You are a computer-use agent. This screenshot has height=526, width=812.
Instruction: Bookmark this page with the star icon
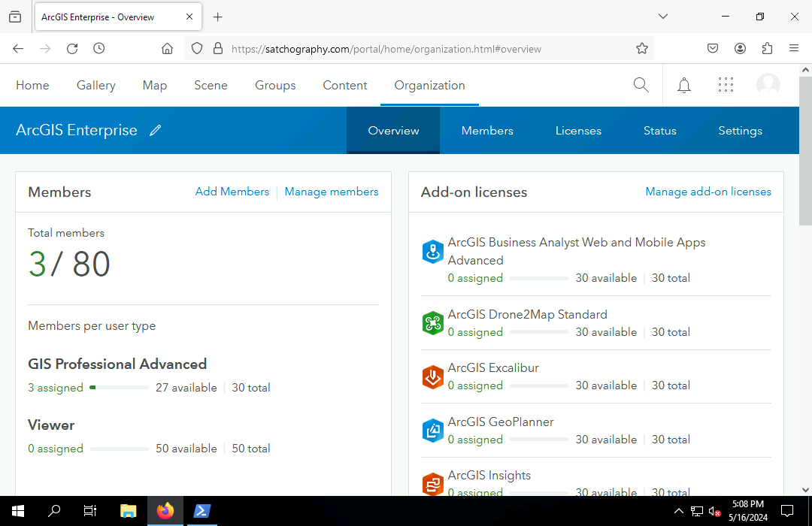642,49
